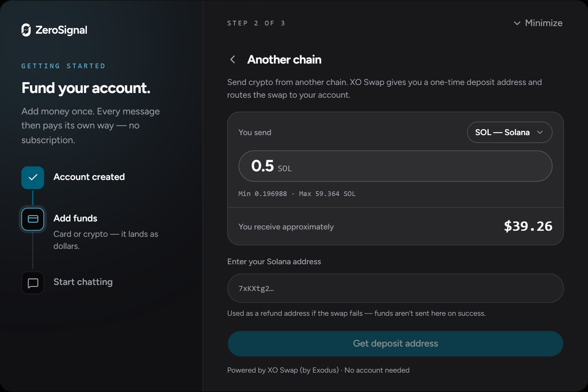
Task: Click the Min 0.196988 · Max 59.364 SOL text
Action: (x=297, y=194)
